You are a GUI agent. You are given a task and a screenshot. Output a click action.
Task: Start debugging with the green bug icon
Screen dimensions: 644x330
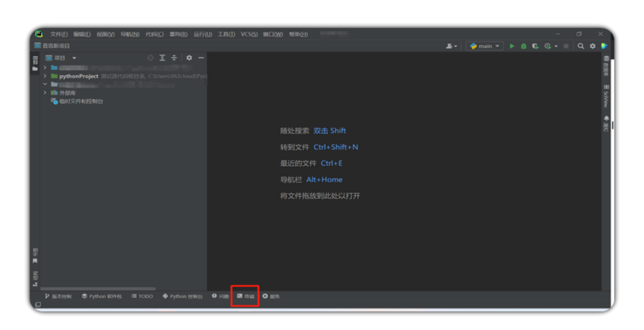click(523, 46)
